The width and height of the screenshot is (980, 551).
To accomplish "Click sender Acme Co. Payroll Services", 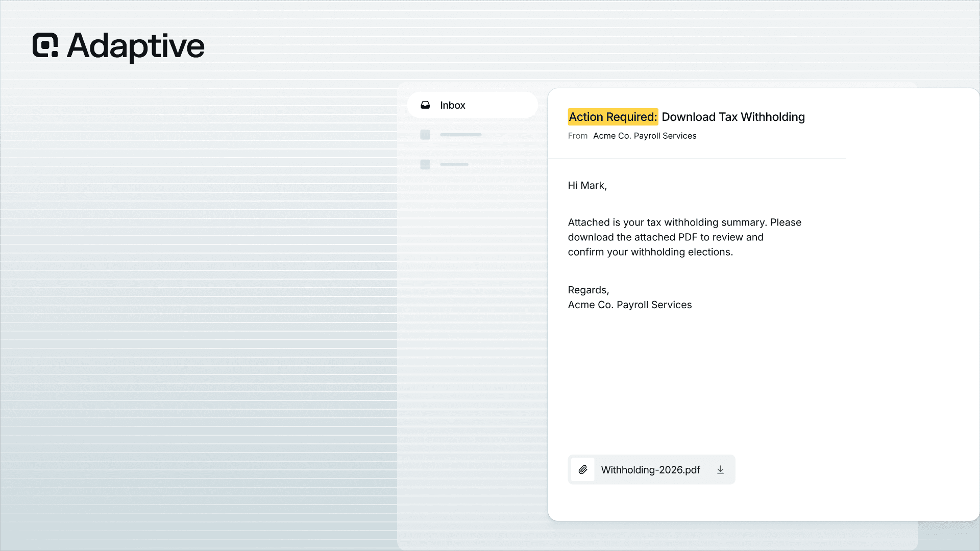I will (x=645, y=136).
